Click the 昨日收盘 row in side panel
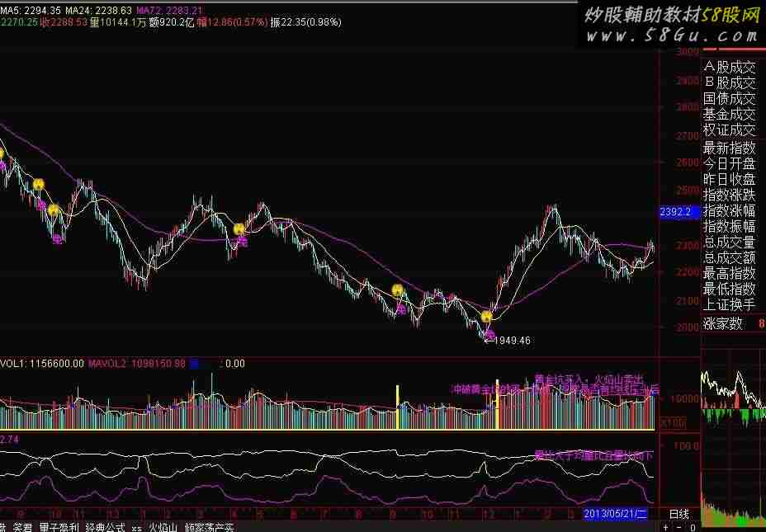Viewport: 766px width, 532px height. [x=730, y=179]
